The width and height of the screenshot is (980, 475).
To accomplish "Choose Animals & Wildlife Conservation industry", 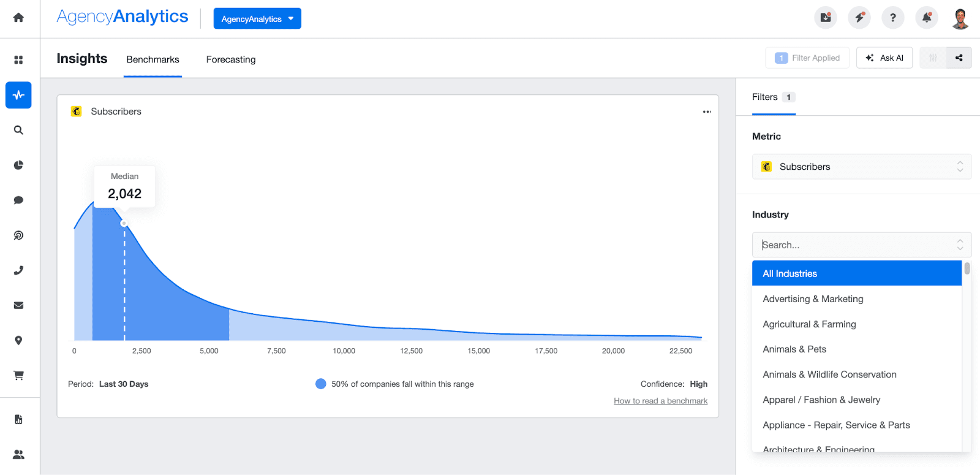I will [x=857, y=374].
